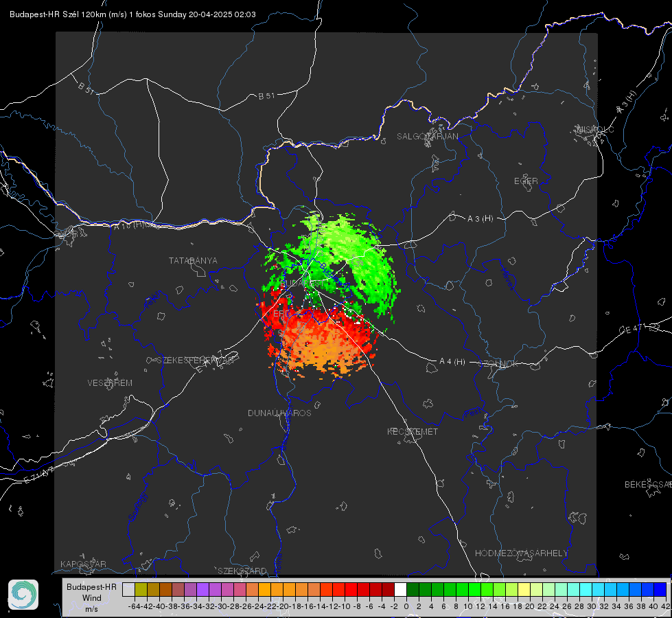Click the VESZPRÉM city label
Image resolution: width=672 pixels, height=618 pixels.
click(x=110, y=382)
